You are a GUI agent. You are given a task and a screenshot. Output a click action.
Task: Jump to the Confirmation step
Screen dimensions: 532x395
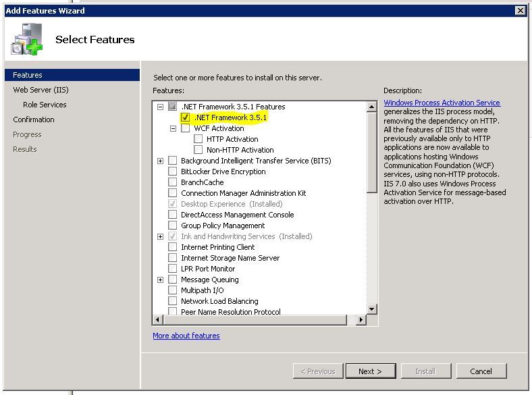[x=34, y=120]
